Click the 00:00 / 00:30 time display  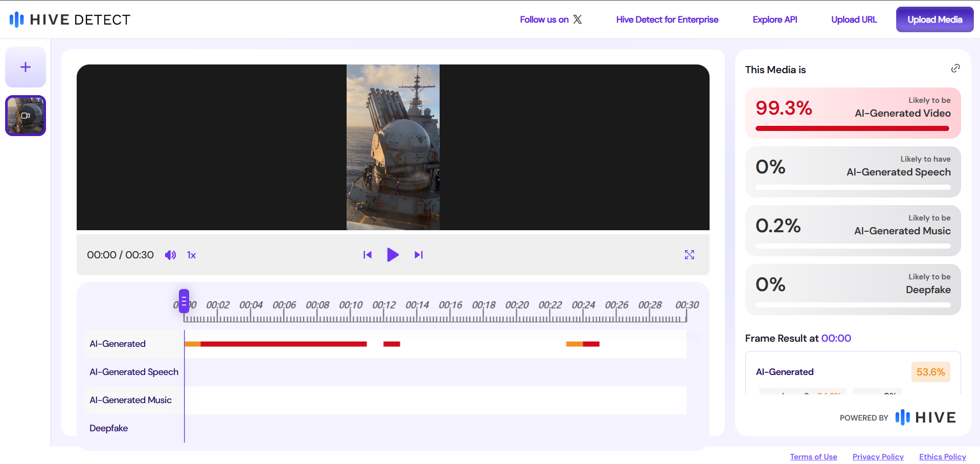[120, 255]
